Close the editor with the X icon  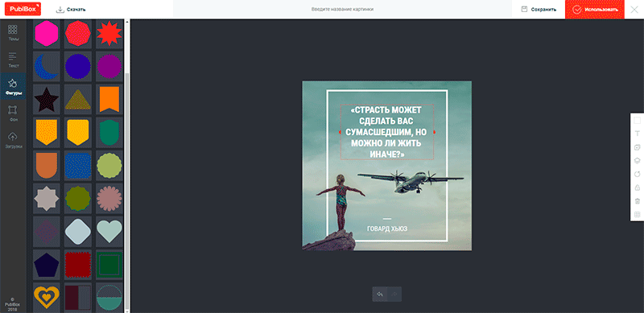click(634, 9)
